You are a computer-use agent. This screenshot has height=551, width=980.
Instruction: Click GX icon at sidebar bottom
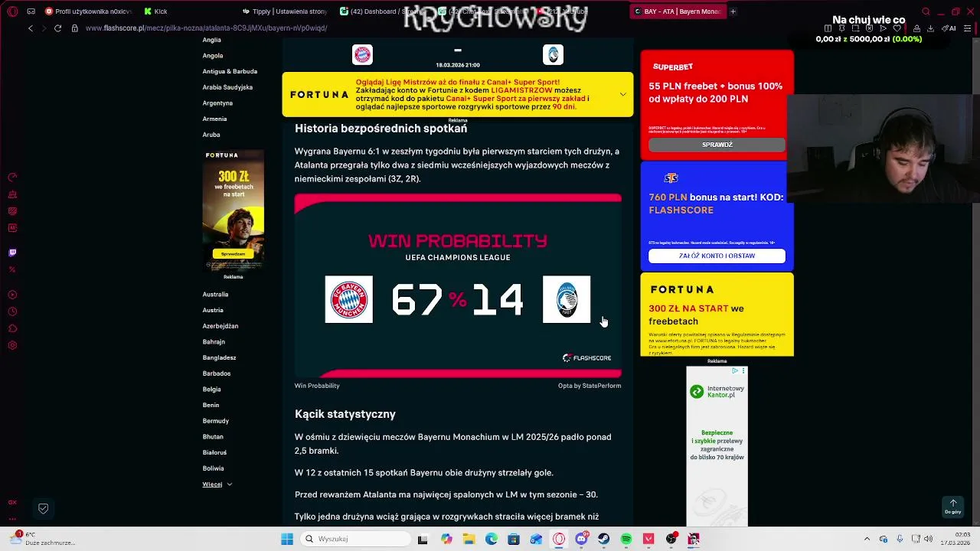click(x=12, y=503)
